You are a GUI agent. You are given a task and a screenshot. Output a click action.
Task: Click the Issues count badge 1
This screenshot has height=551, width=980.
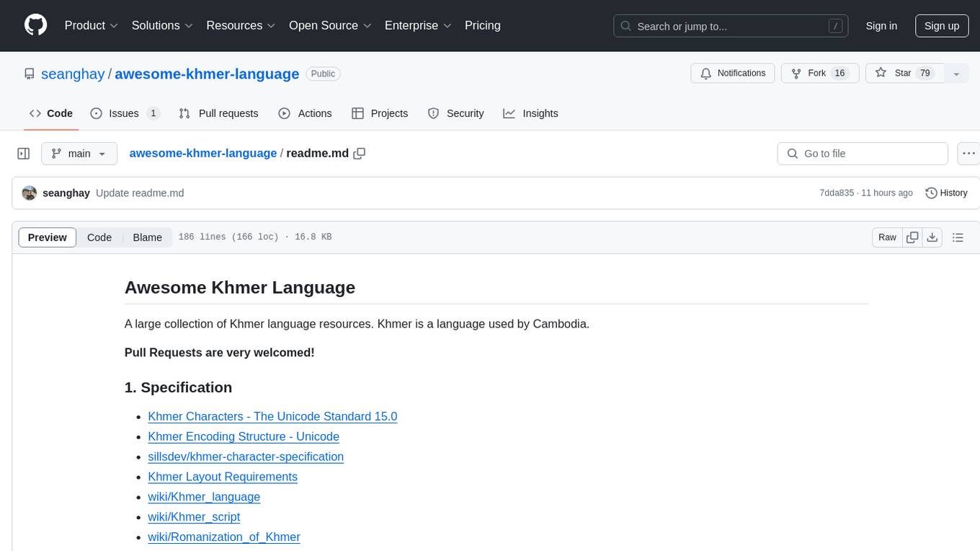coord(153,113)
